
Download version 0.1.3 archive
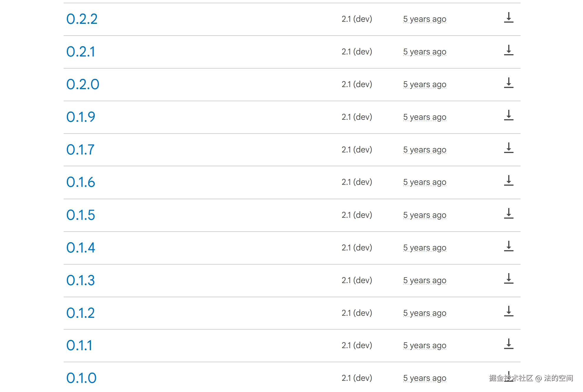pos(509,279)
